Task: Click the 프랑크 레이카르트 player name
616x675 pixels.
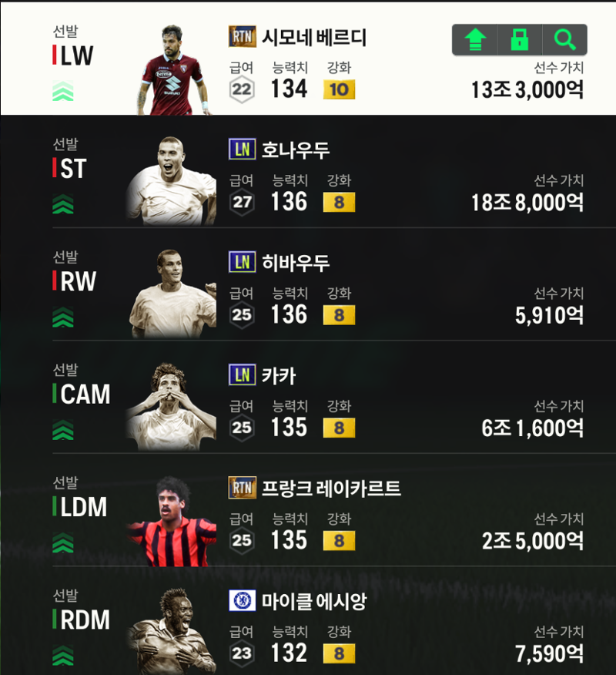Action: pyautogui.click(x=331, y=489)
